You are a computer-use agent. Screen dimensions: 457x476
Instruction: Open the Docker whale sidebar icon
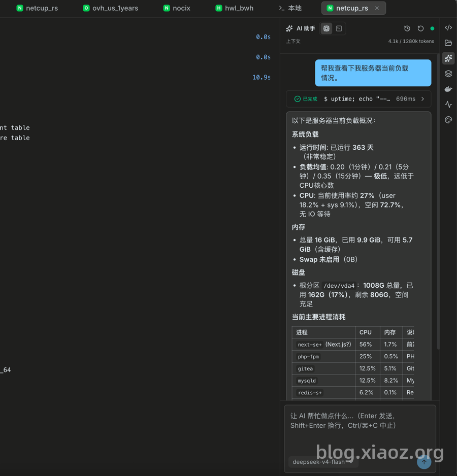coord(448,89)
